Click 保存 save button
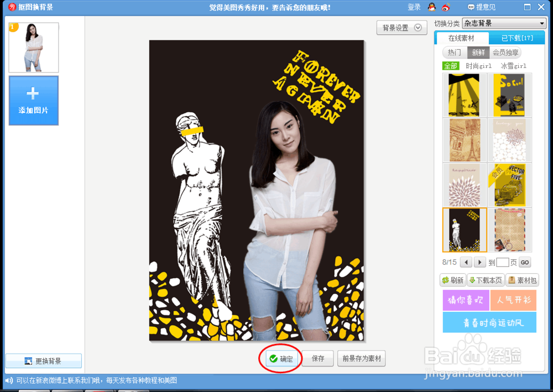The image size is (553, 392). (x=318, y=358)
